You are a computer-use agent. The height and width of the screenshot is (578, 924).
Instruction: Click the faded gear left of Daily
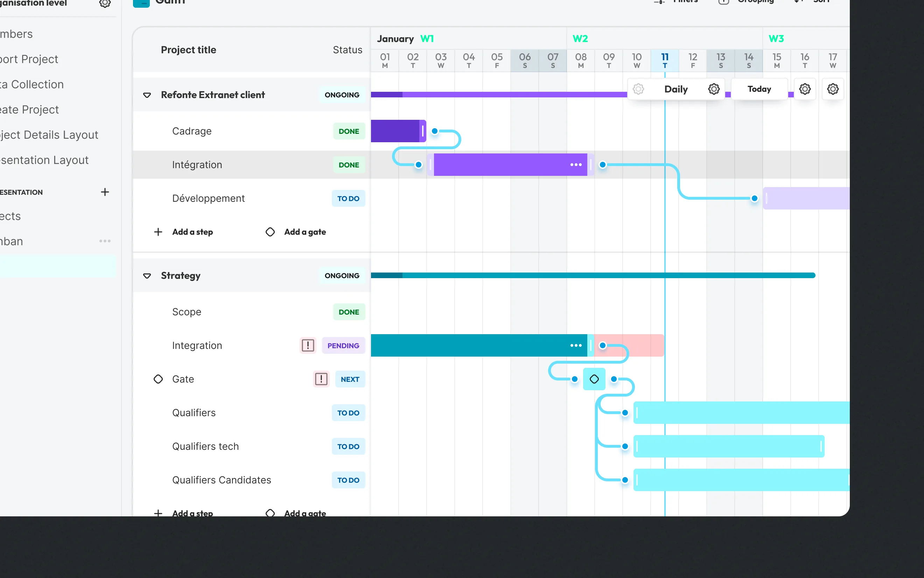638,89
